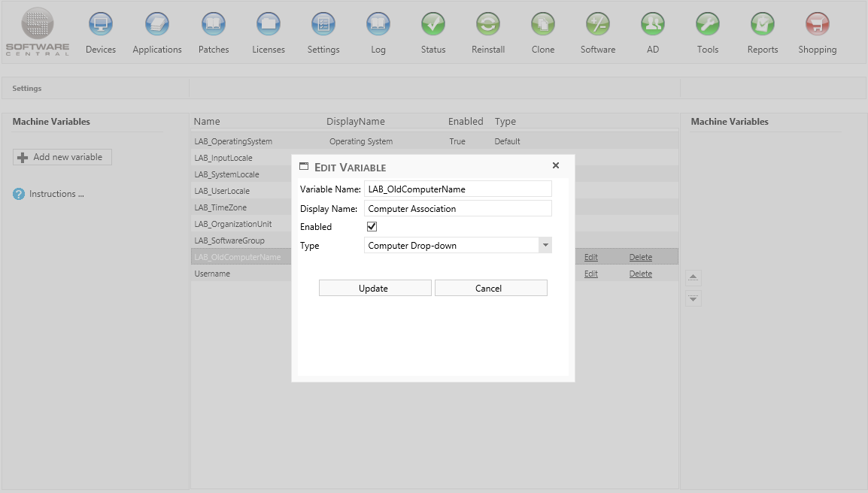
Task: Select the AD toolbar icon
Action: pyautogui.click(x=653, y=25)
